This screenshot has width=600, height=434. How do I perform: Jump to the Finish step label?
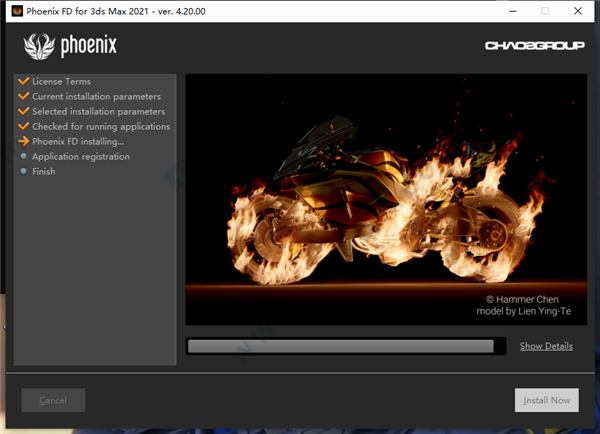point(44,171)
